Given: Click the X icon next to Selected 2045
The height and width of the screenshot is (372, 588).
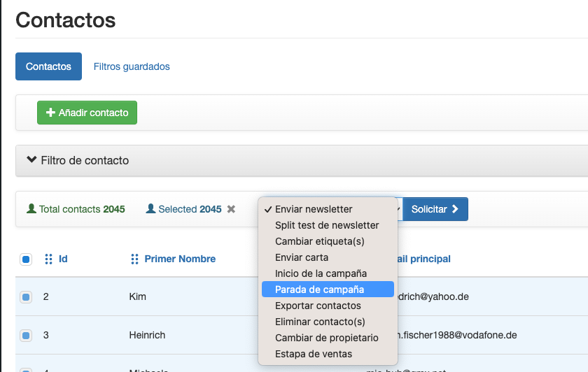Looking at the screenshot, I should point(231,209).
